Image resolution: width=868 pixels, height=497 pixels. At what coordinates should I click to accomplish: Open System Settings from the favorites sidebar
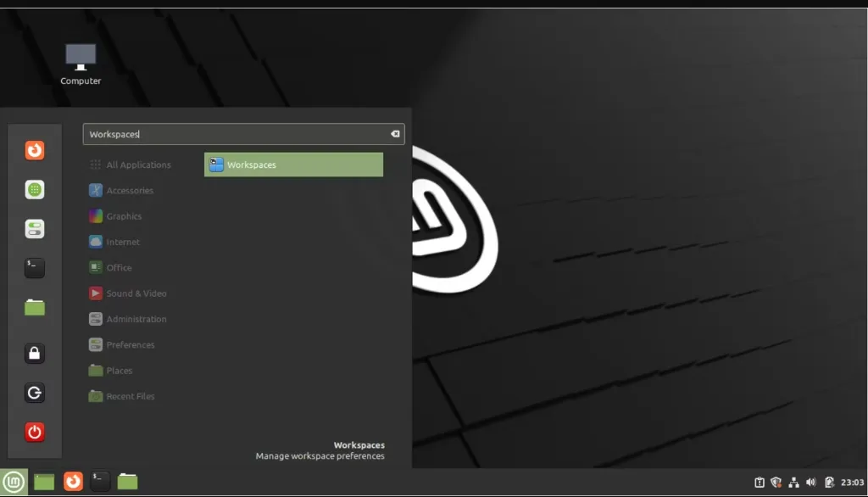[x=34, y=229]
